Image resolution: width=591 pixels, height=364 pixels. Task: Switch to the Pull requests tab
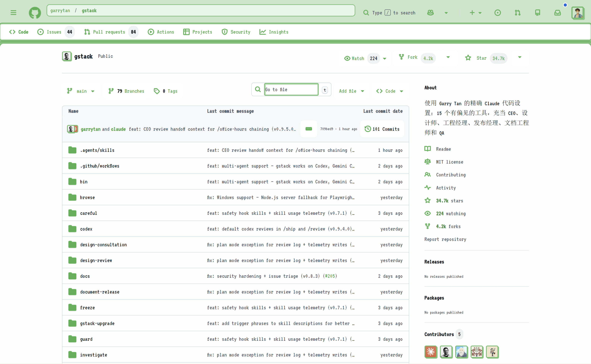[x=109, y=32]
